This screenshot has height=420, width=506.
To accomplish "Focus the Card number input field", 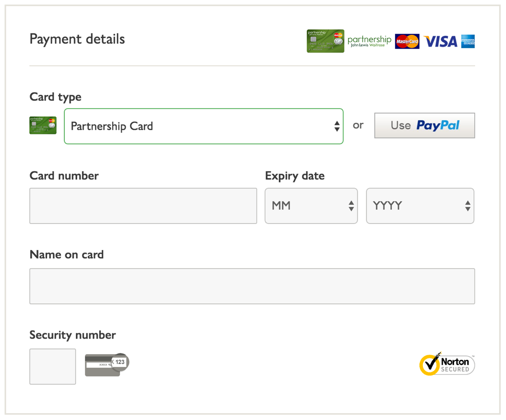I will (x=143, y=206).
